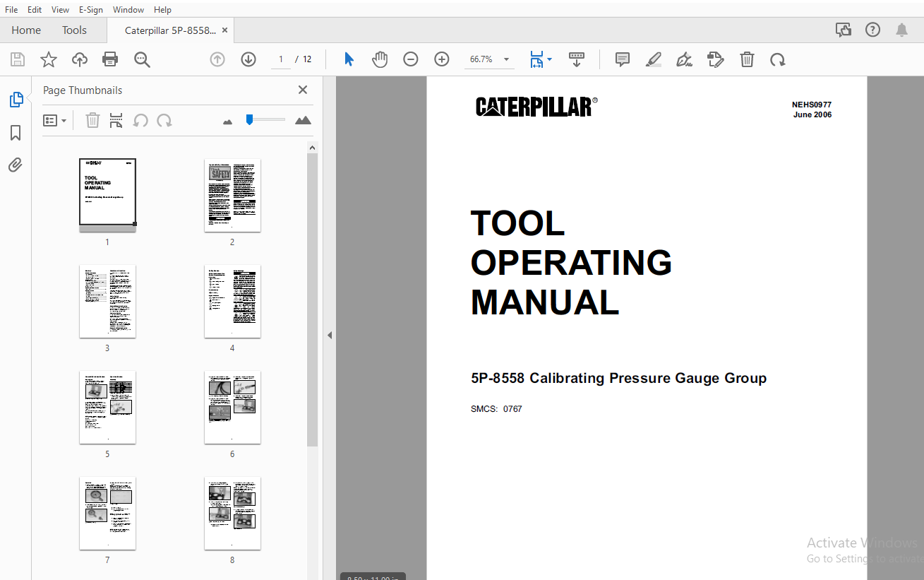Go to the previous page arrow
Viewport: 924px width, 580px height.
217,59
